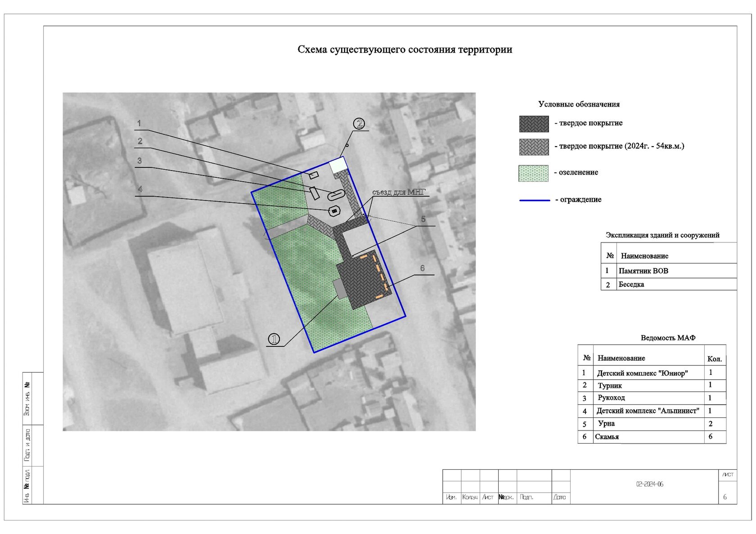Click the "Памятник ВОВ" table row
The image size is (756, 534).
(x=669, y=271)
